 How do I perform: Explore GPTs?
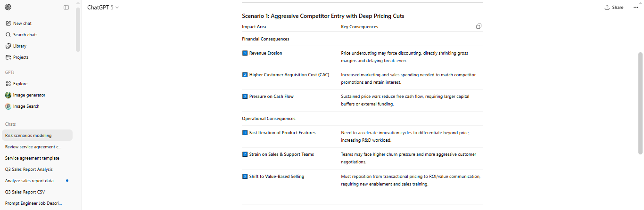click(x=20, y=84)
